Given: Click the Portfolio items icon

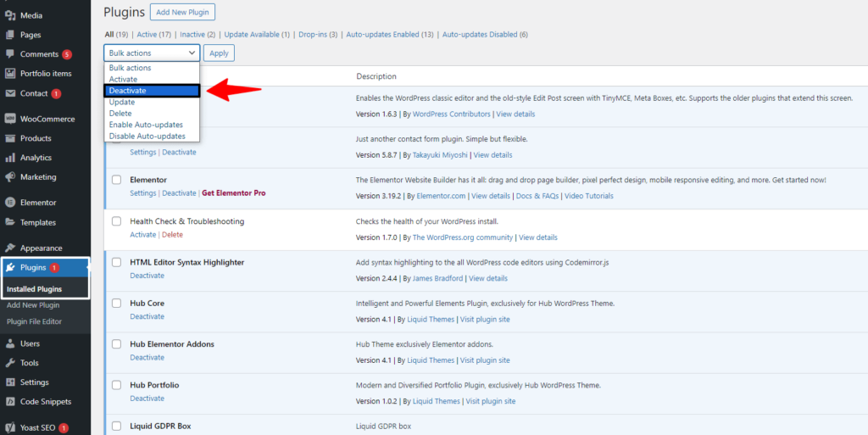Looking at the screenshot, I should tap(10, 74).
